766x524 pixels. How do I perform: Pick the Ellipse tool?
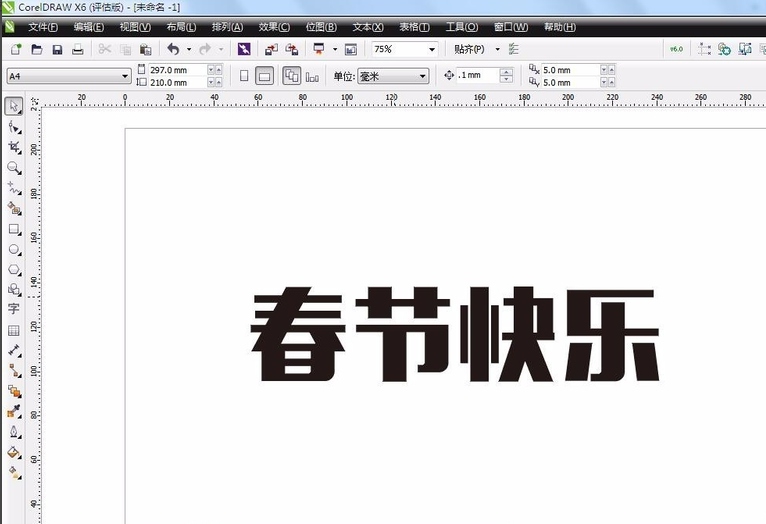14,249
